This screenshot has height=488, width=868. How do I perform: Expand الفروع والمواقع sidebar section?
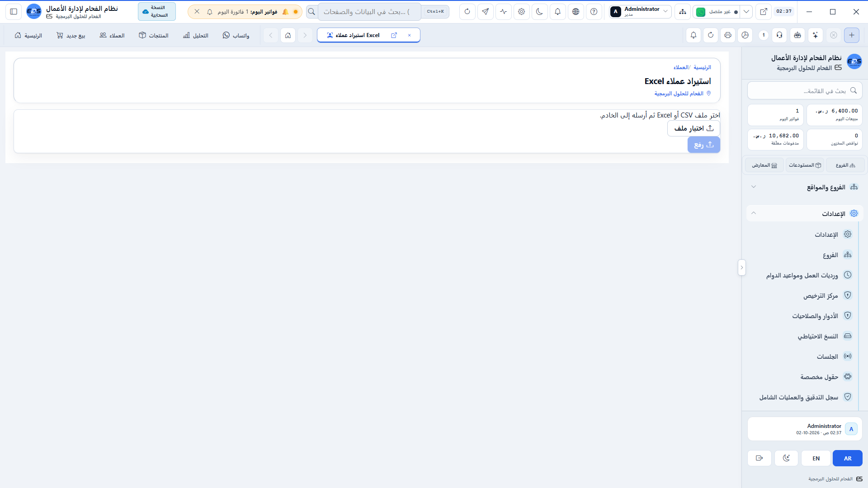coord(805,187)
